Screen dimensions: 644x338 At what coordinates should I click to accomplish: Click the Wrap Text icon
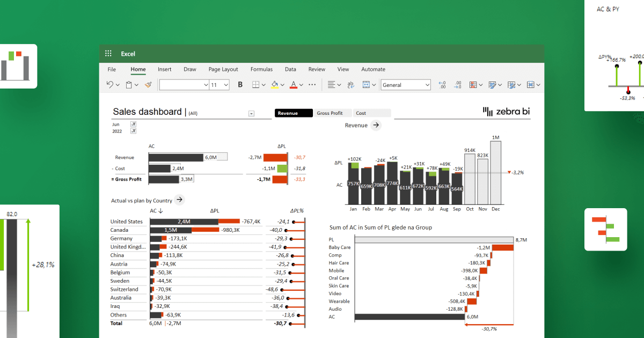(350, 84)
